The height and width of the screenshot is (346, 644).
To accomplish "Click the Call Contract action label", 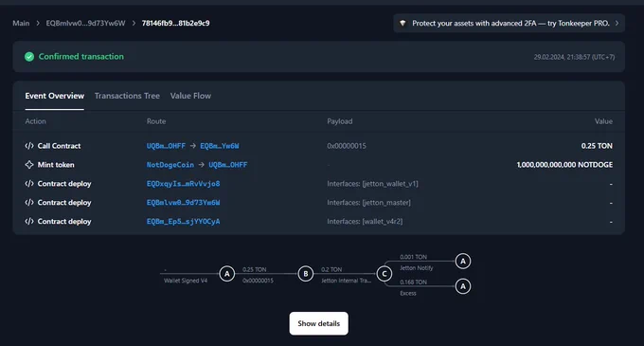I will tap(59, 146).
